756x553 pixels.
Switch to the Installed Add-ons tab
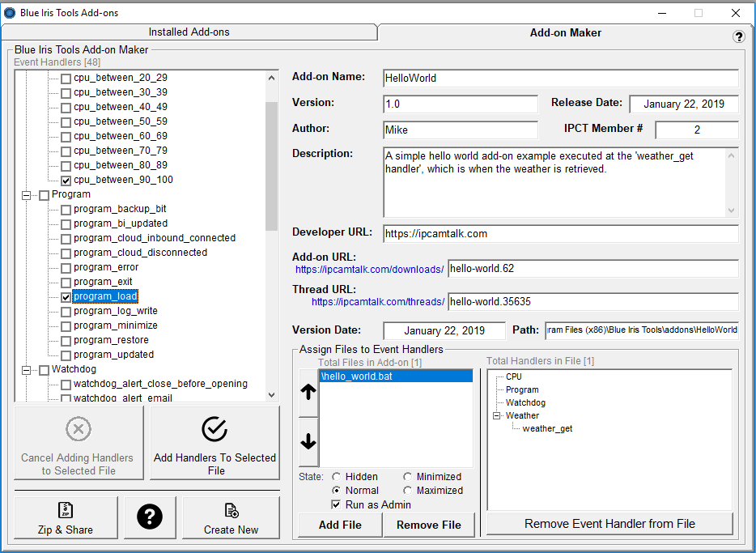[189, 32]
